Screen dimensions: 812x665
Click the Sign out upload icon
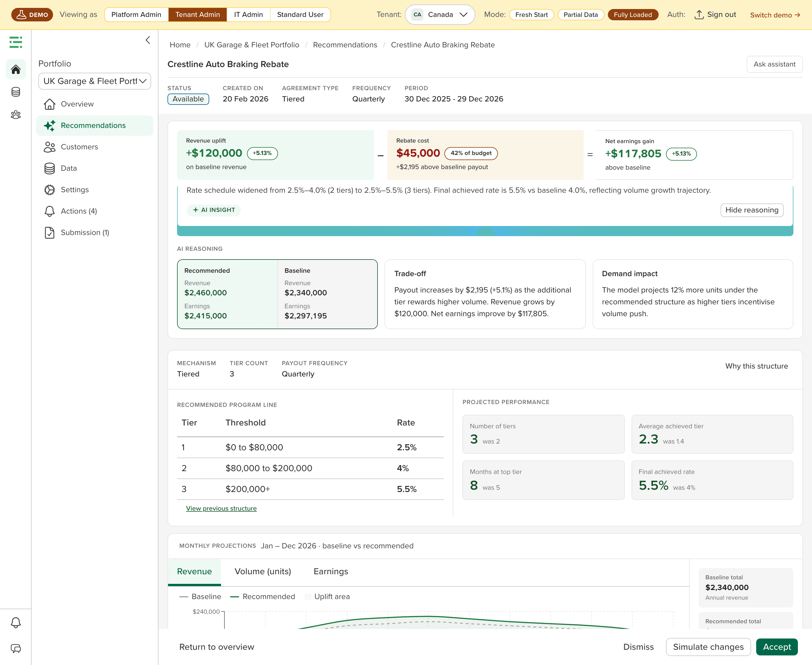pyautogui.click(x=699, y=15)
